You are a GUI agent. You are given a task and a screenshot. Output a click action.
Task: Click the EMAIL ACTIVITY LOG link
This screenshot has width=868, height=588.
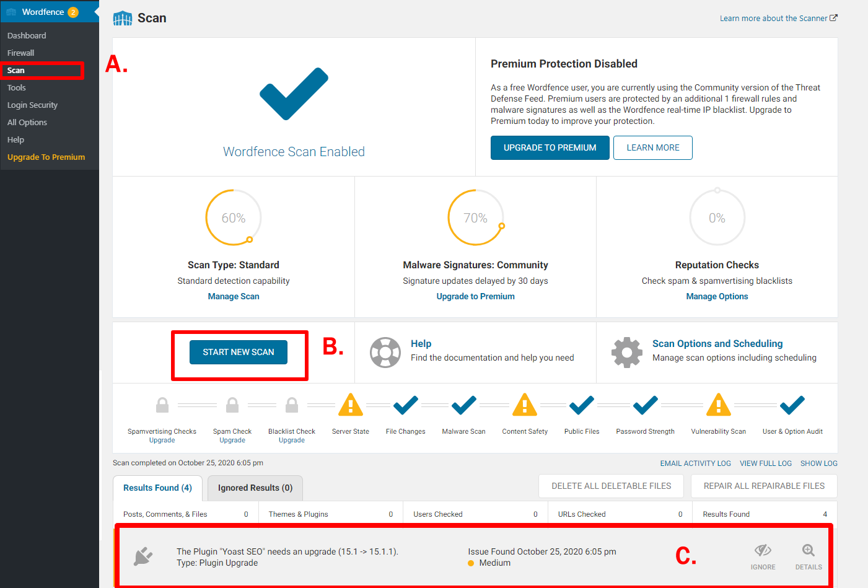pyautogui.click(x=696, y=463)
